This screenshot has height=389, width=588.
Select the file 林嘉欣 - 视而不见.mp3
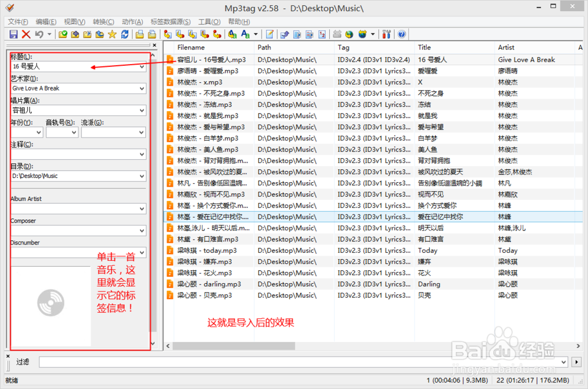211,195
